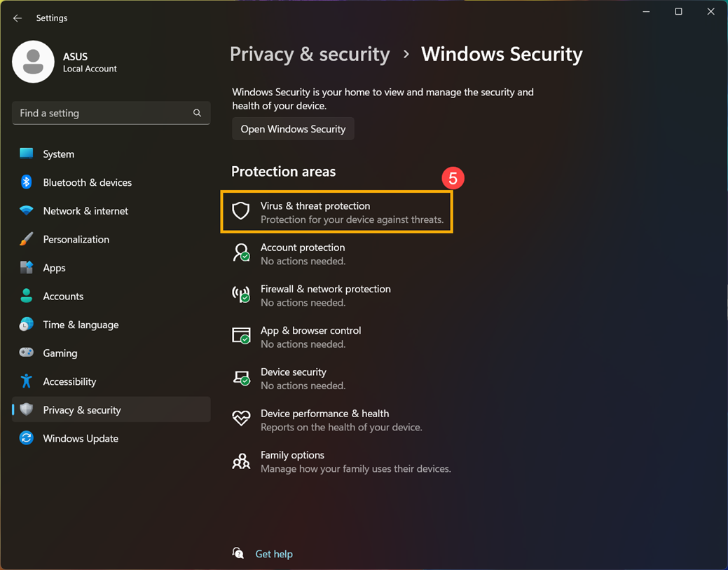This screenshot has height=570, width=728.
Task: Open Windows Update page
Action: 111,438
